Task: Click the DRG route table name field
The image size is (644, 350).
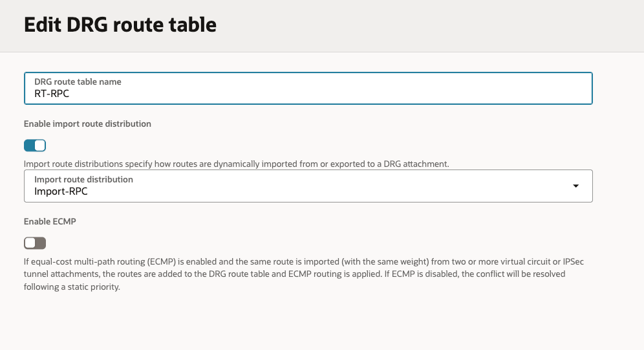Action: click(308, 89)
